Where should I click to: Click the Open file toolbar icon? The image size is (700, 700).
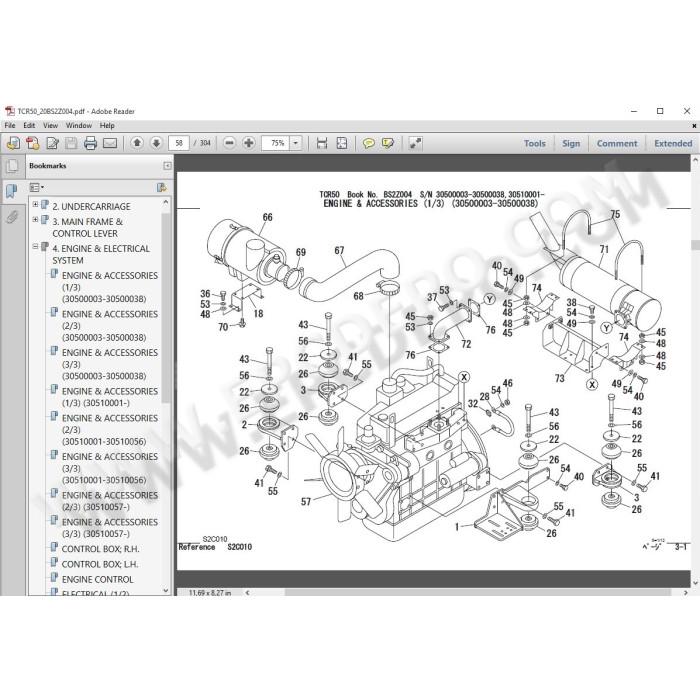[13, 143]
